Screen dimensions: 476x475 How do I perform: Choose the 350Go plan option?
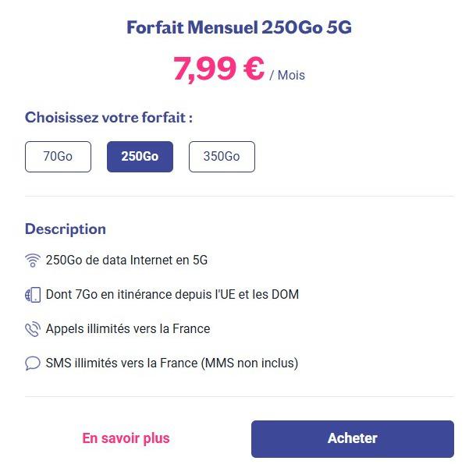click(222, 157)
